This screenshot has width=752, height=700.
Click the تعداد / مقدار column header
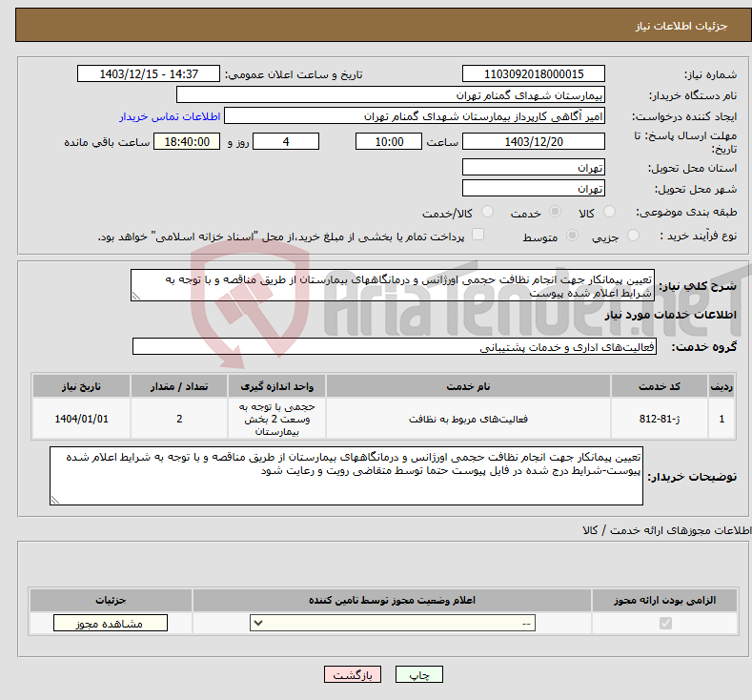(x=179, y=386)
